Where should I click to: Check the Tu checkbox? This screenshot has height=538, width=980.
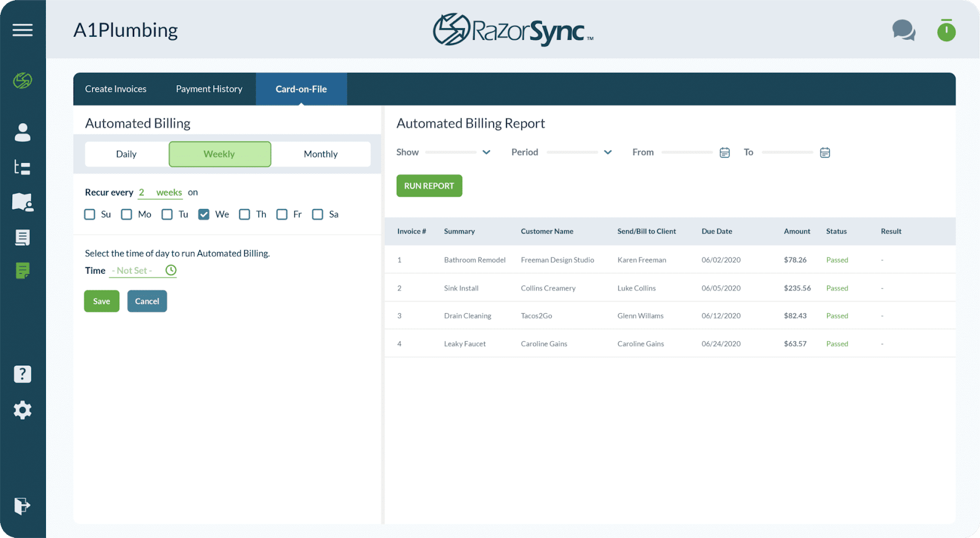tap(167, 214)
